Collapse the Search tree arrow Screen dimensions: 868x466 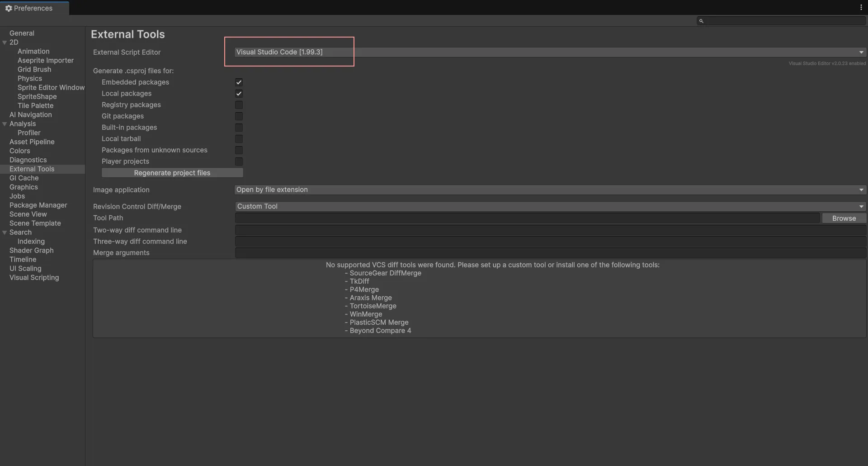[5, 233]
